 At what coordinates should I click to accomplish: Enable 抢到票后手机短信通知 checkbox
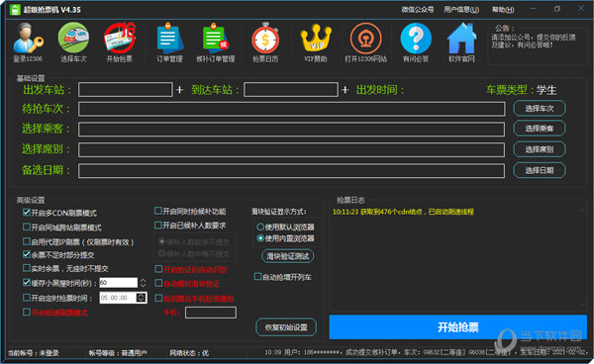coord(158,298)
